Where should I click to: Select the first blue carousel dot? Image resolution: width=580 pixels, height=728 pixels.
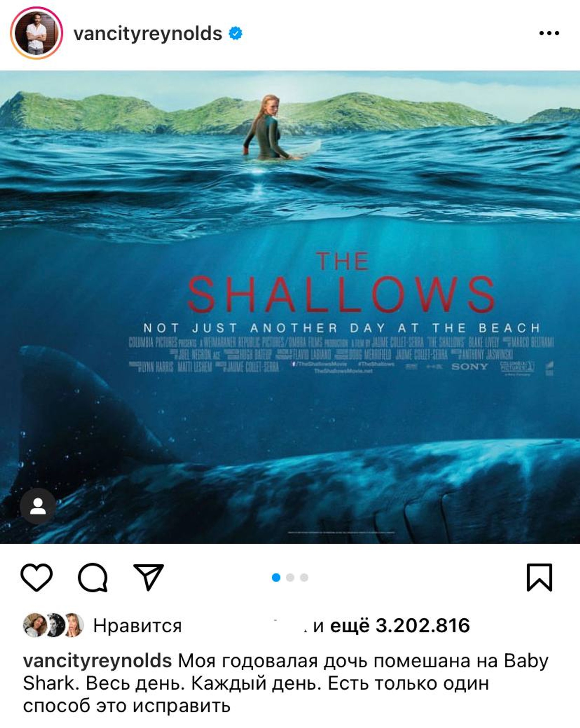pos(276,577)
